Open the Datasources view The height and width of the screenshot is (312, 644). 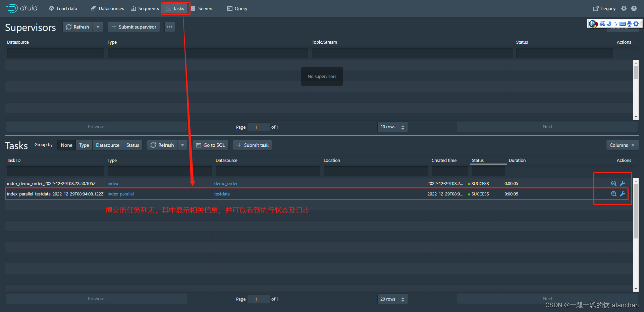click(107, 8)
